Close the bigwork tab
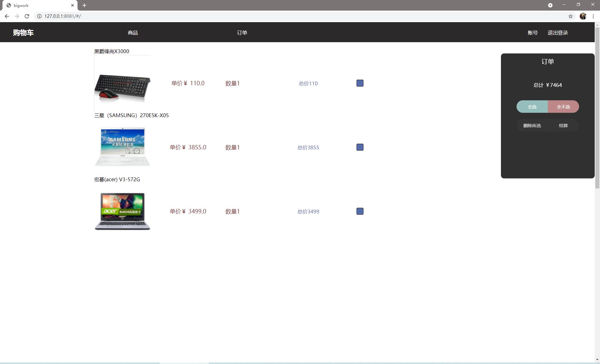600x364 pixels. click(x=72, y=5)
